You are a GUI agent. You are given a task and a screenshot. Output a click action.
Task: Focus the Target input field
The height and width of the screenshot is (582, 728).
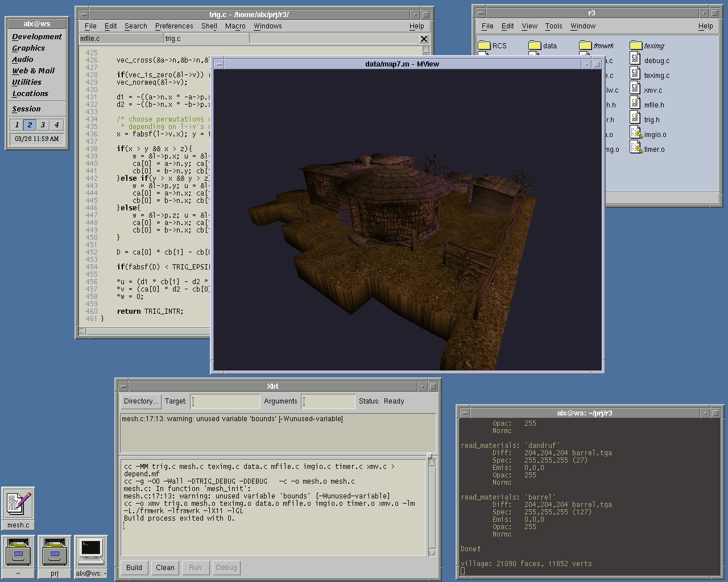pos(225,401)
